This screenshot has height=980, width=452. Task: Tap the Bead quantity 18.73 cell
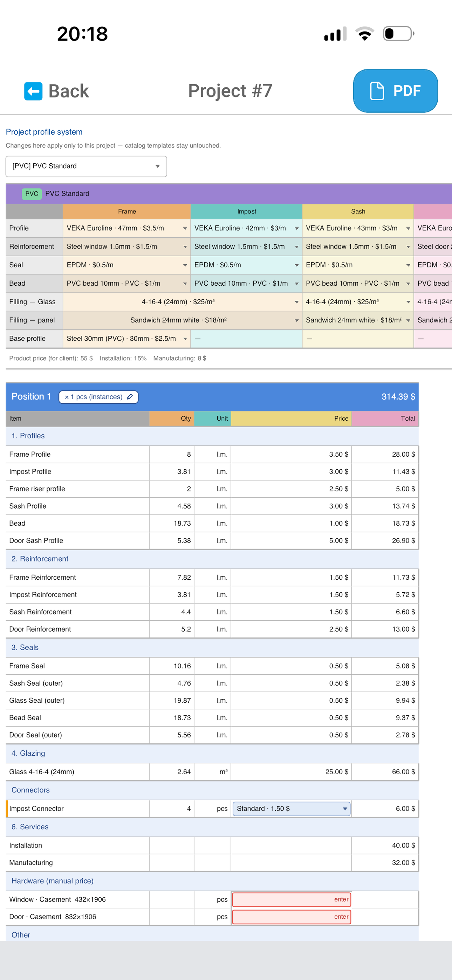pyautogui.click(x=172, y=524)
